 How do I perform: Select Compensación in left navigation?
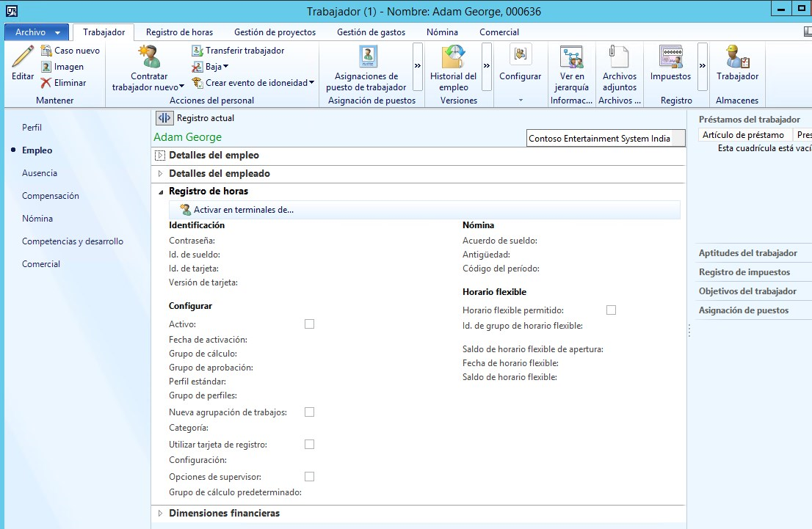point(50,196)
